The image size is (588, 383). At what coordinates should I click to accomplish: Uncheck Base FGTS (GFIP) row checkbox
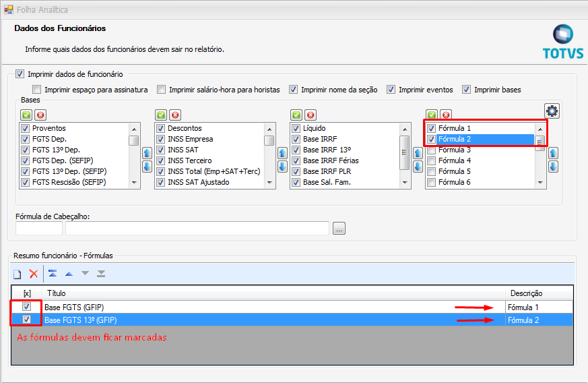click(x=26, y=306)
